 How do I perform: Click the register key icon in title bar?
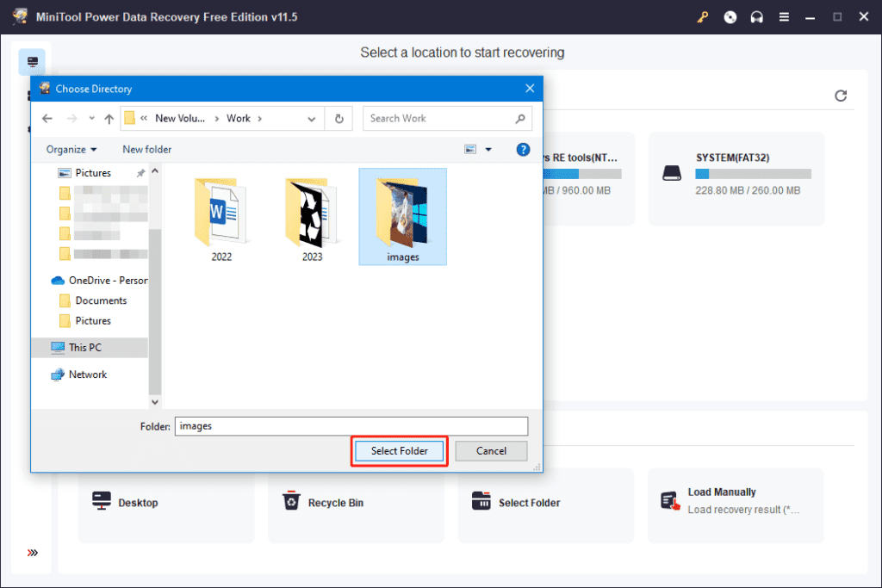pyautogui.click(x=703, y=17)
